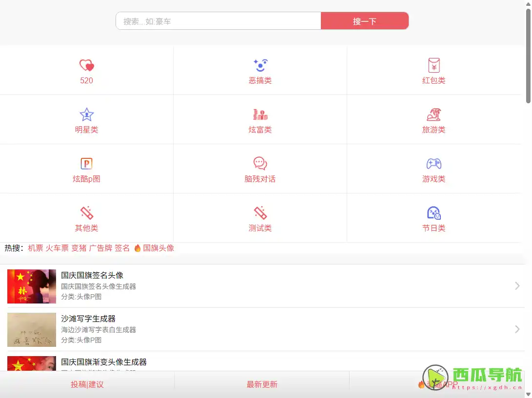
Task: Click the 游戏类 gamepad icon
Action: coord(433,164)
